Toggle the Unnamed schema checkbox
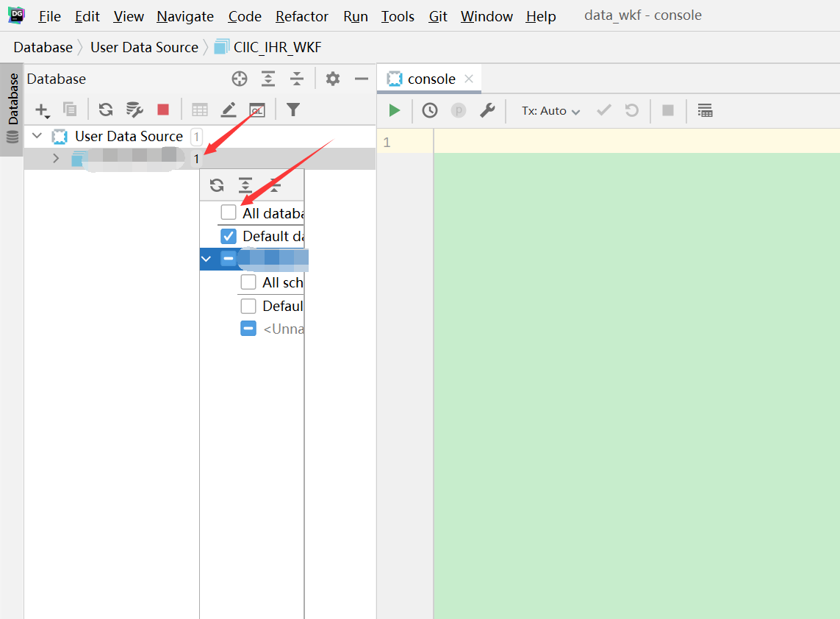Image resolution: width=840 pixels, height=619 pixels. point(248,329)
